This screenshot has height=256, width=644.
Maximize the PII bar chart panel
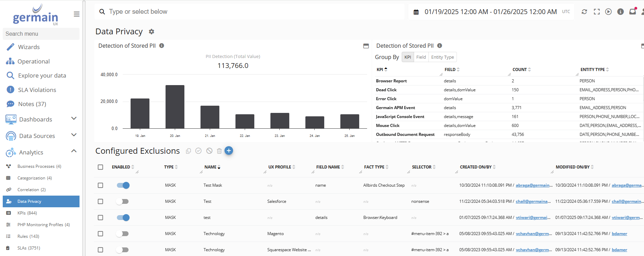[366, 46]
